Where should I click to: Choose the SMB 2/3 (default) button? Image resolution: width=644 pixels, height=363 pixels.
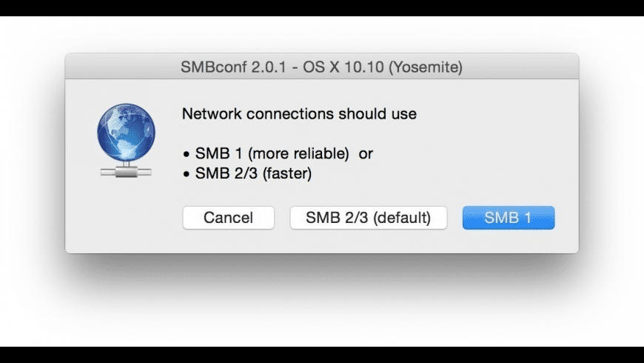click(x=368, y=218)
